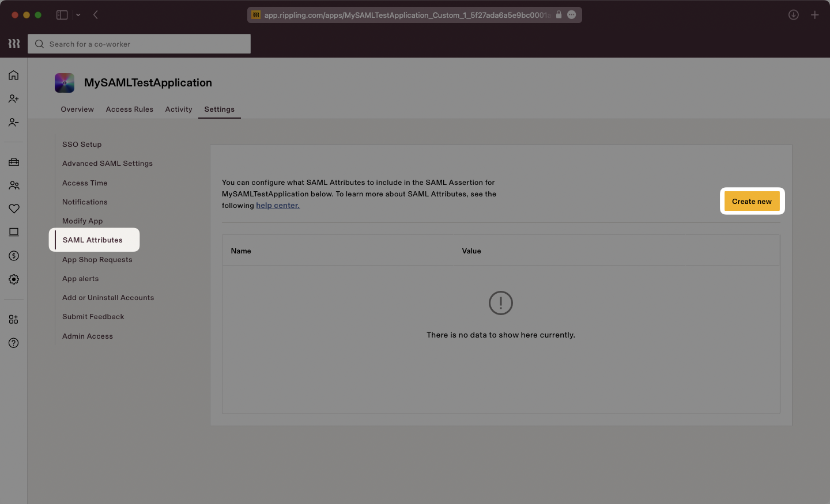Open the briefcase (HR) sidebar icon
The height and width of the screenshot is (504, 830).
coord(13,162)
